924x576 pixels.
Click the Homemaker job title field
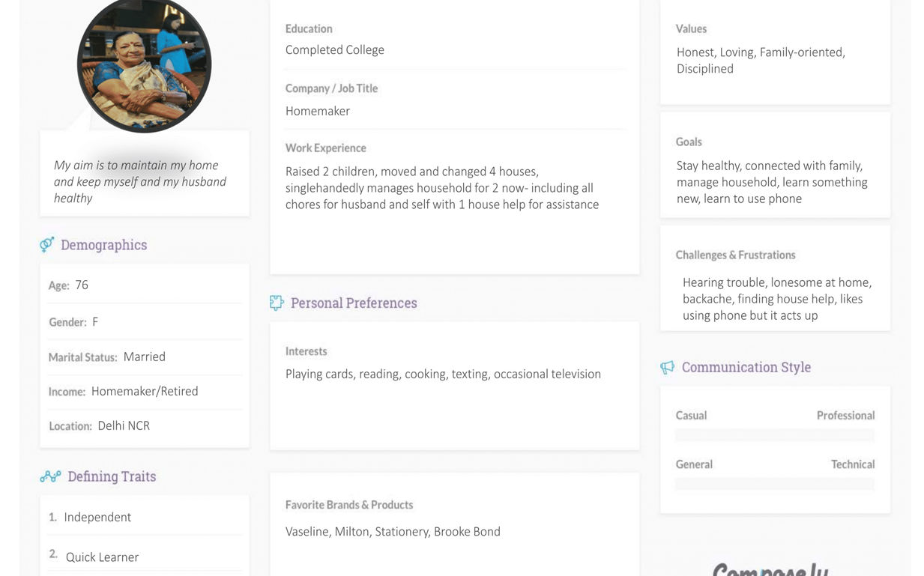click(x=318, y=111)
